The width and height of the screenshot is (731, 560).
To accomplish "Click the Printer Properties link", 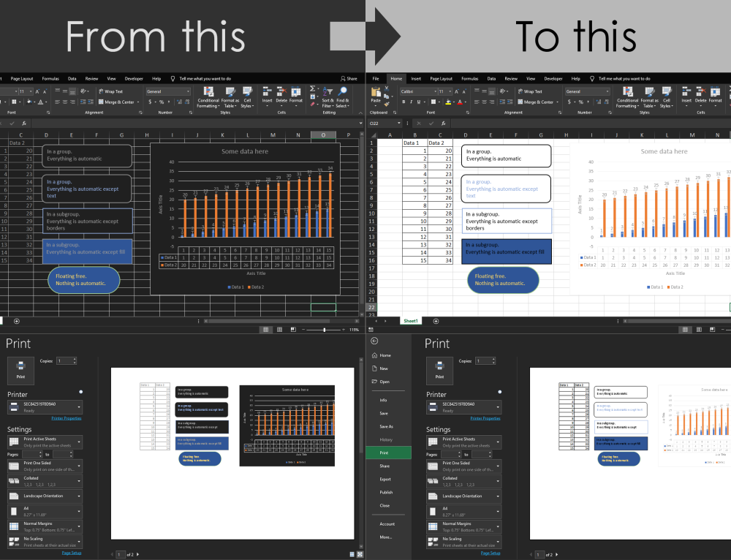I will pyautogui.click(x=485, y=418).
